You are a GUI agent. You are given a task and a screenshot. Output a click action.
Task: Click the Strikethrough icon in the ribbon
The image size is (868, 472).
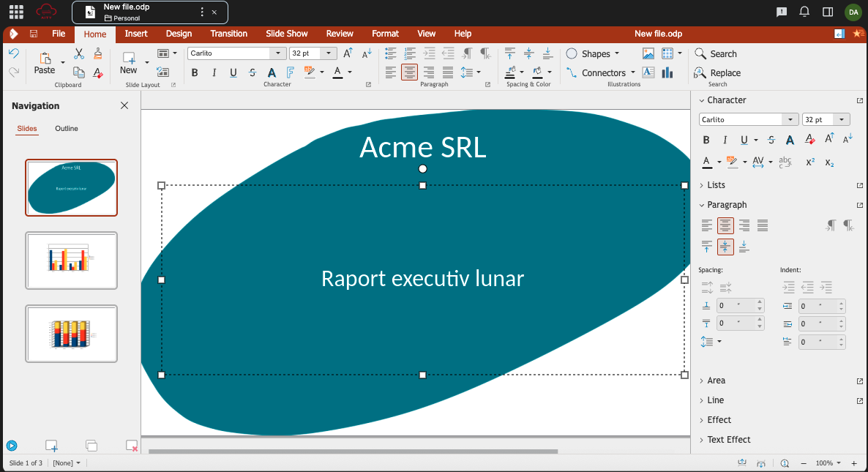pyautogui.click(x=252, y=72)
